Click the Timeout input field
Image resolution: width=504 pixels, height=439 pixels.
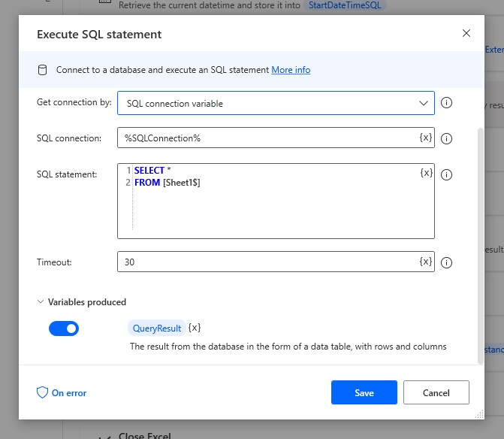pos(276,262)
